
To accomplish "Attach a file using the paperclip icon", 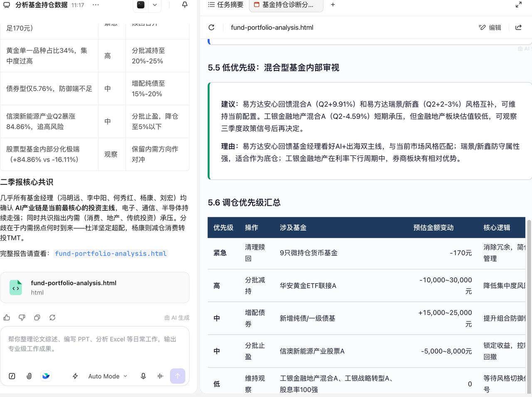I will 29,376.
